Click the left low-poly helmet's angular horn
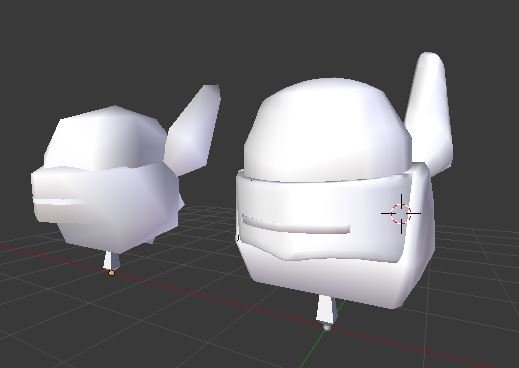This screenshot has height=368, width=519. 193,130
